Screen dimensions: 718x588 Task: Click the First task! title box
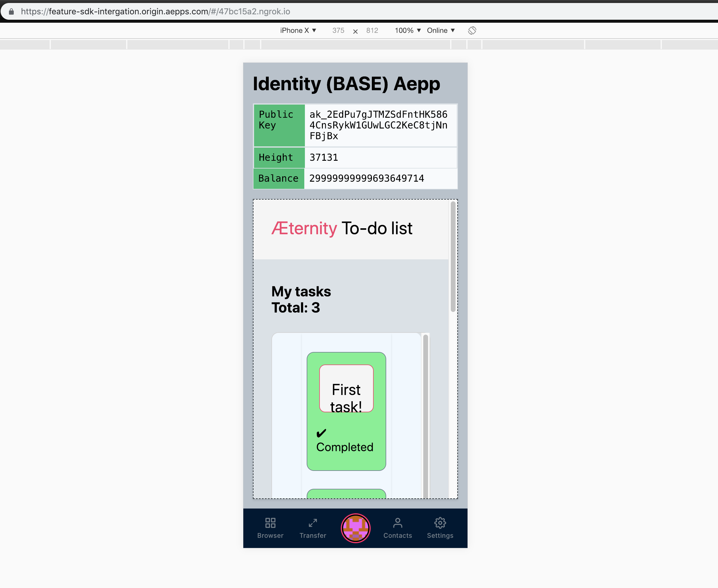pos(346,388)
